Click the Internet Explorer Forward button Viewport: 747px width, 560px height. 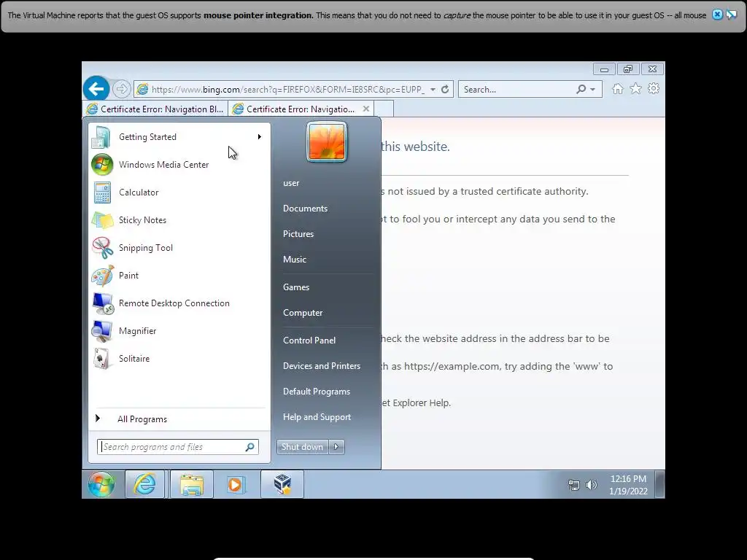pos(122,89)
